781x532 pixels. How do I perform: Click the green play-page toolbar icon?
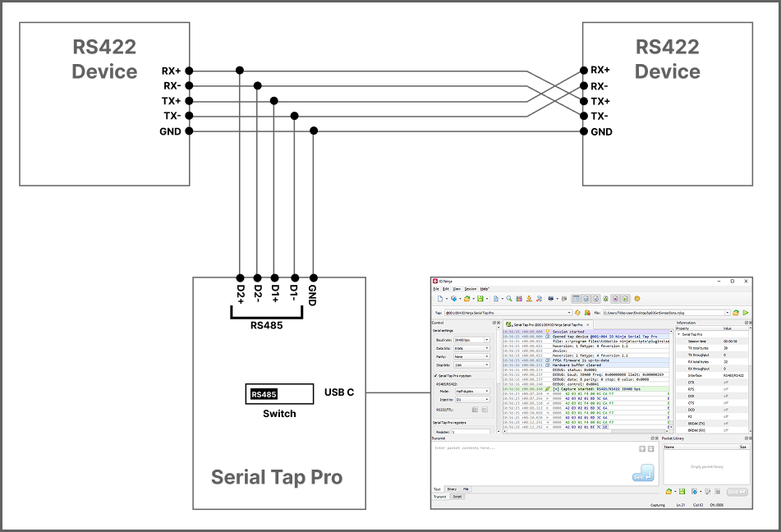tap(625, 298)
